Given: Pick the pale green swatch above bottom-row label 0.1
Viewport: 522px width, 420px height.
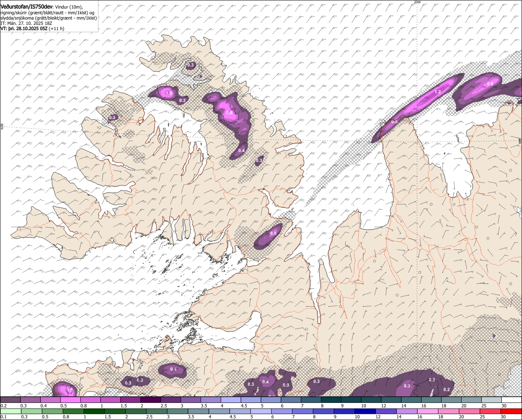Looking at the screenshot, I should [x=11, y=411].
